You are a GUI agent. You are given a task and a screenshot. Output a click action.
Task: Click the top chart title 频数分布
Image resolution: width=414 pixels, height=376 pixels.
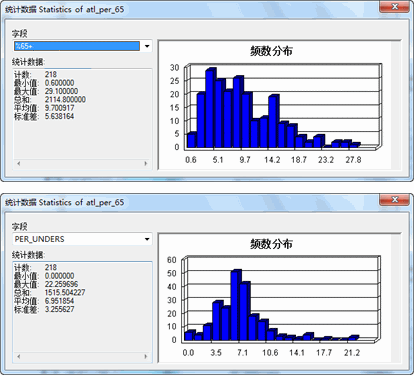(x=271, y=51)
